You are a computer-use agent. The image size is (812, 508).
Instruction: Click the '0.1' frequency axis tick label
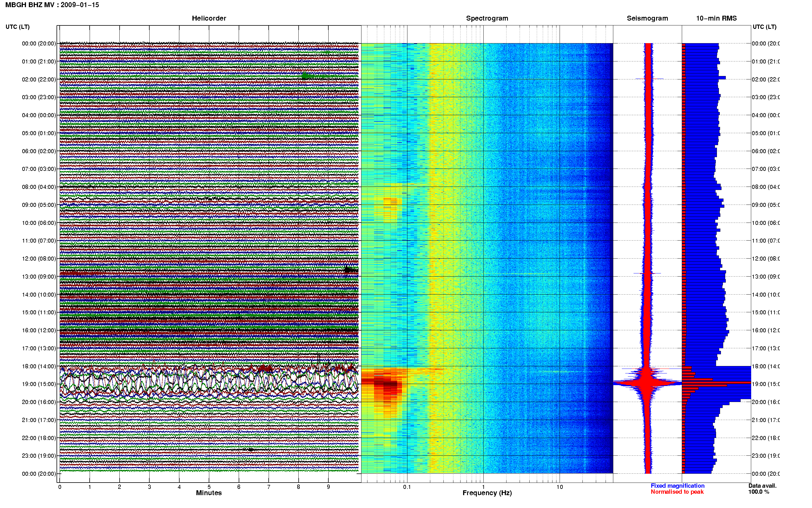point(407,487)
